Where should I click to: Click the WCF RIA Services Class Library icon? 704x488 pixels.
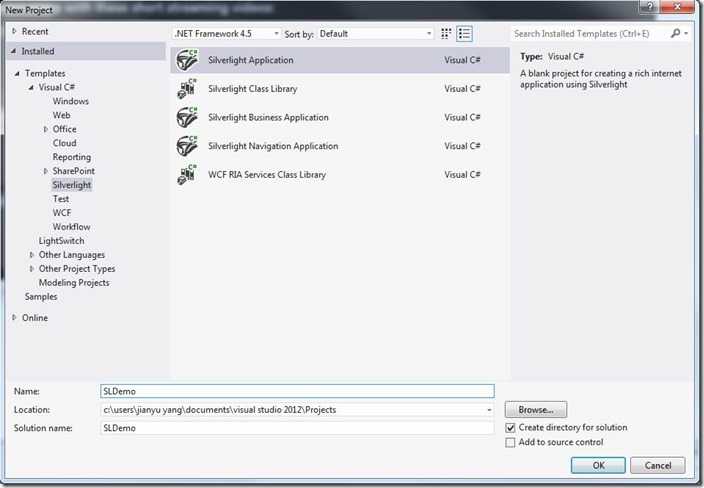187,175
